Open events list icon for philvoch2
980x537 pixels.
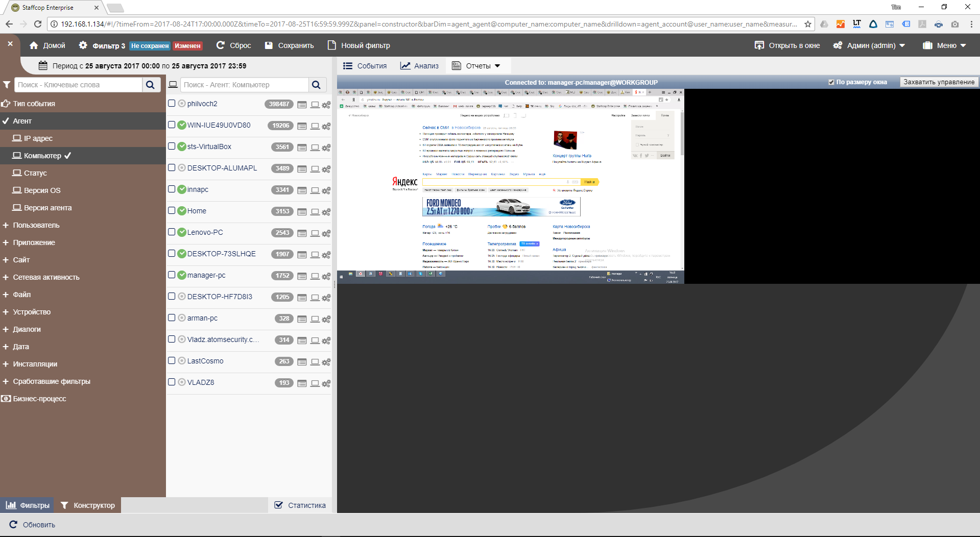click(302, 105)
